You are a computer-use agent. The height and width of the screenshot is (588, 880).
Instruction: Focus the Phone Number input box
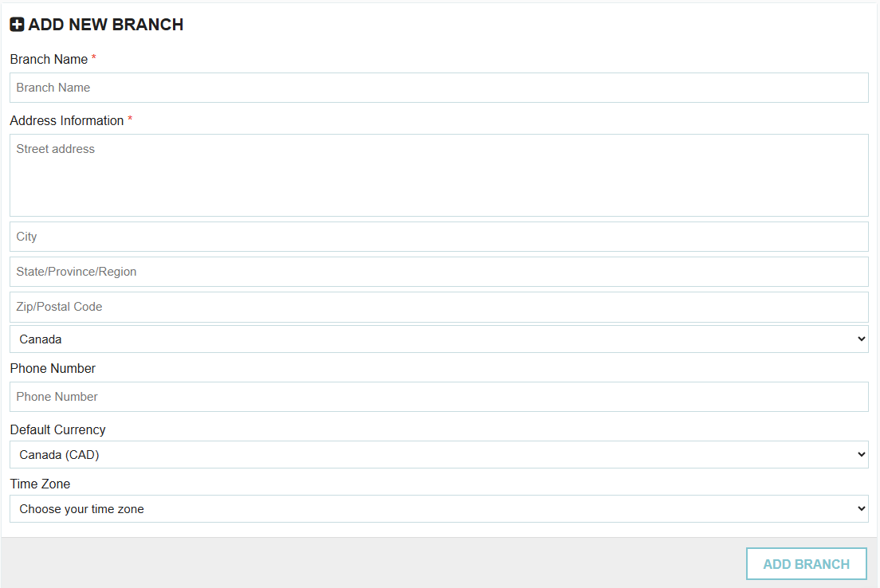coord(439,397)
